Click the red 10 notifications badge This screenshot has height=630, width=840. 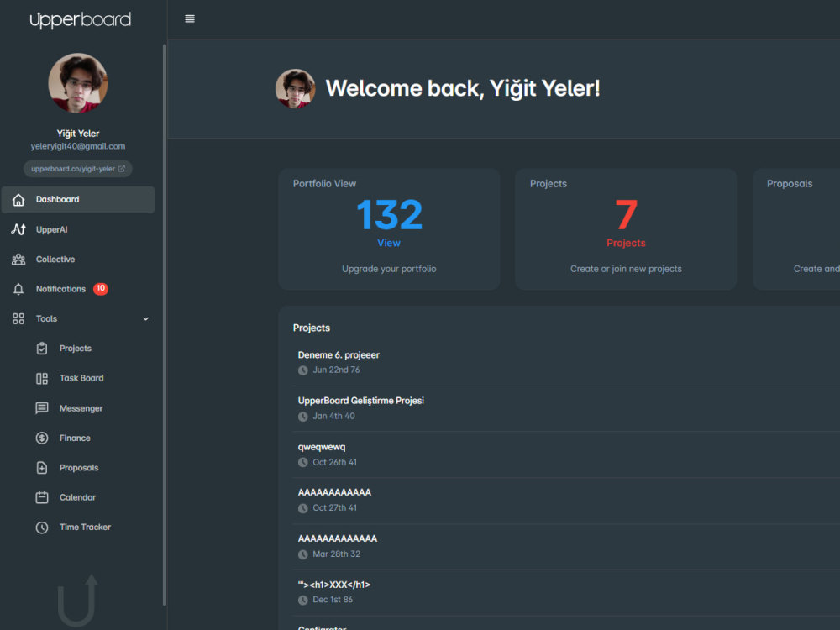101,289
